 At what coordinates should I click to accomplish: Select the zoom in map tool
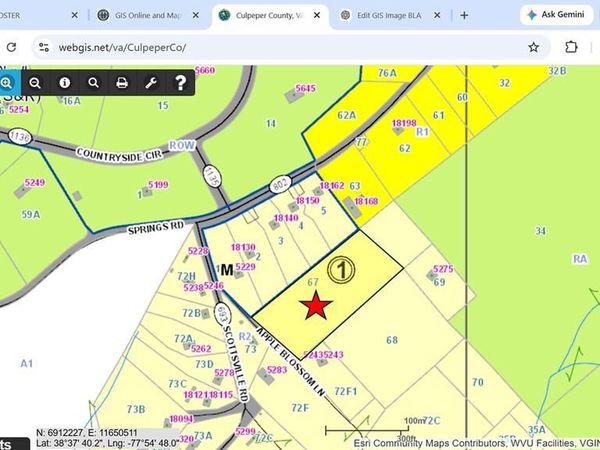7,83
